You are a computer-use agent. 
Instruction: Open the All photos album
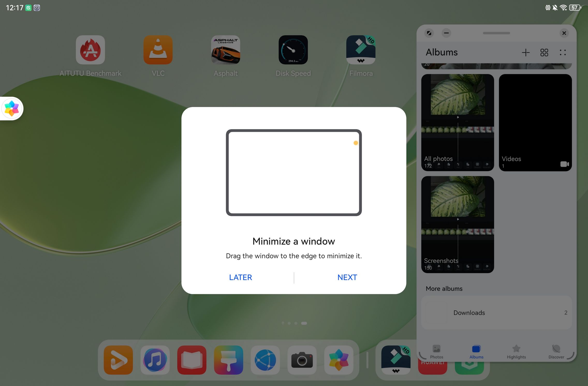pyautogui.click(x=458, y=122)
